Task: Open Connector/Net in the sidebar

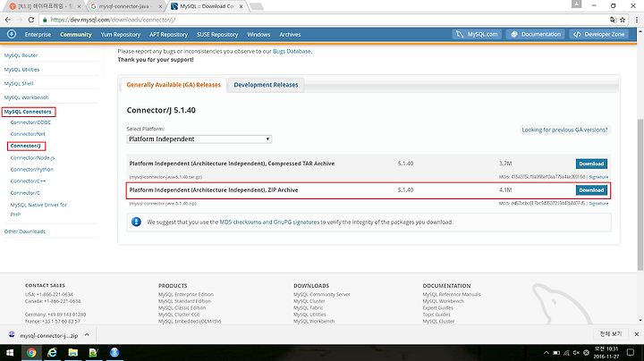Action: pyautogui.click(x=28, y=134)
